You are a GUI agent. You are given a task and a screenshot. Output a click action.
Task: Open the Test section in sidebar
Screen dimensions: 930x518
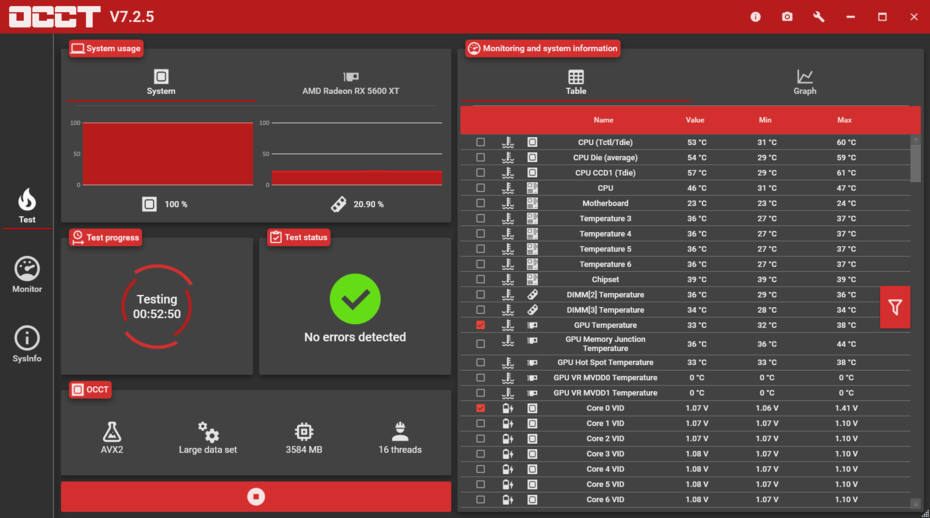coord(27,206)
